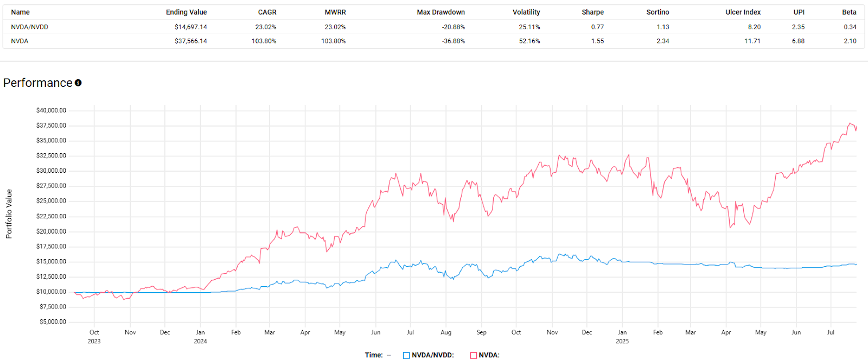Click the $10,000.00 y-axis label
Screen dimensions: 868x359
pyautogui.click(x=51, y=292)
